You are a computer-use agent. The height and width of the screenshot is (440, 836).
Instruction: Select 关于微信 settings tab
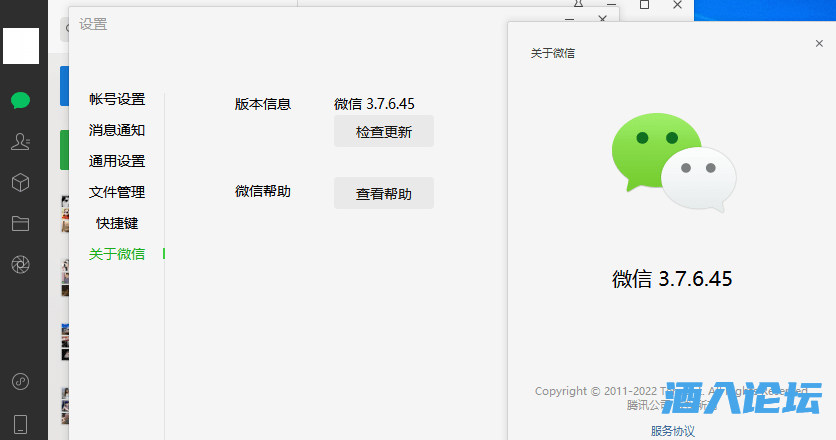pyautogui.click(x=117, y=254)
